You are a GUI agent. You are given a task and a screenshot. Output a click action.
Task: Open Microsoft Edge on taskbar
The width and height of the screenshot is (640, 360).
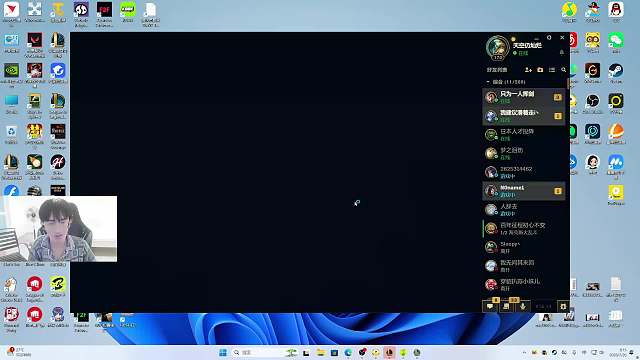[348, 353]
